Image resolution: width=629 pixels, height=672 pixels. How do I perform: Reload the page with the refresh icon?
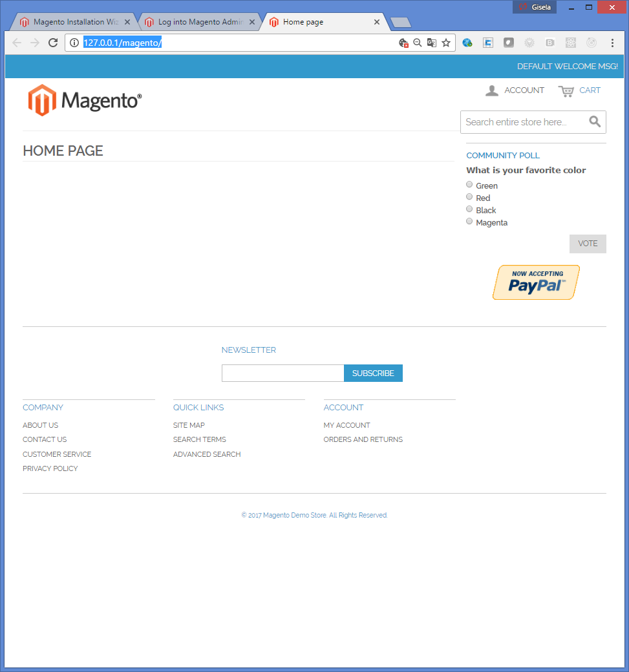coord(53,43)
